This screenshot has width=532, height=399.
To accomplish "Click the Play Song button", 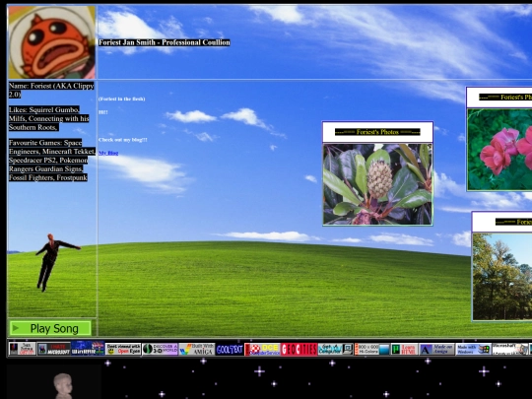I will tap(50, 328).
